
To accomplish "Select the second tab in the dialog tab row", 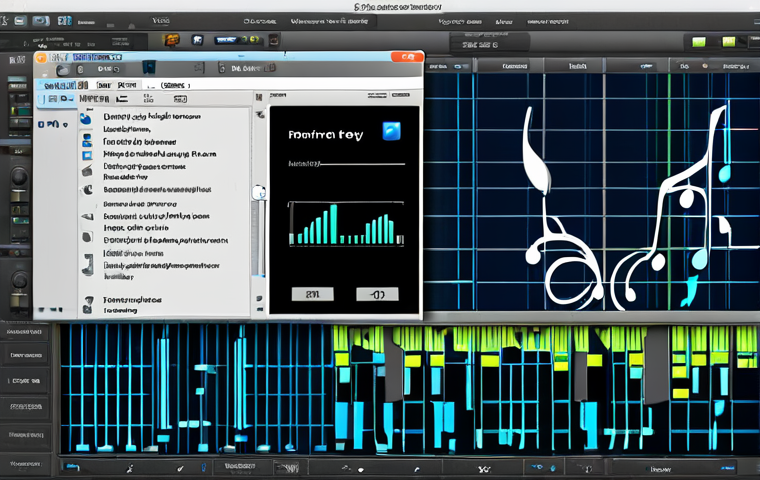I will pyautogui.click(x=104, y=85).
